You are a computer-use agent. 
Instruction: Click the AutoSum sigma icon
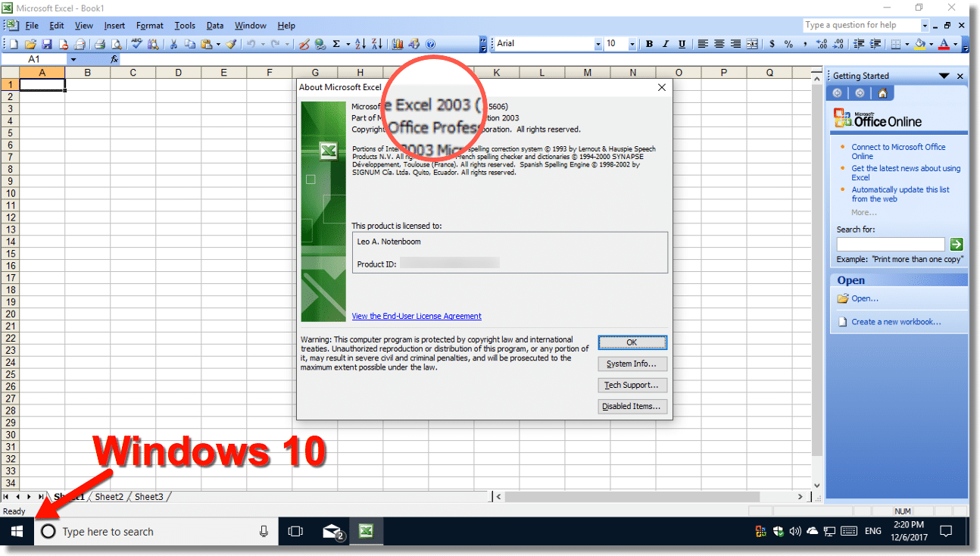point(336,44)
